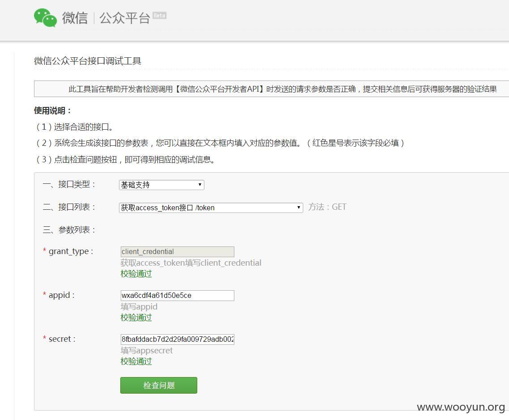
Task: Focus the secret input field
Action: (x=177, y=339)
